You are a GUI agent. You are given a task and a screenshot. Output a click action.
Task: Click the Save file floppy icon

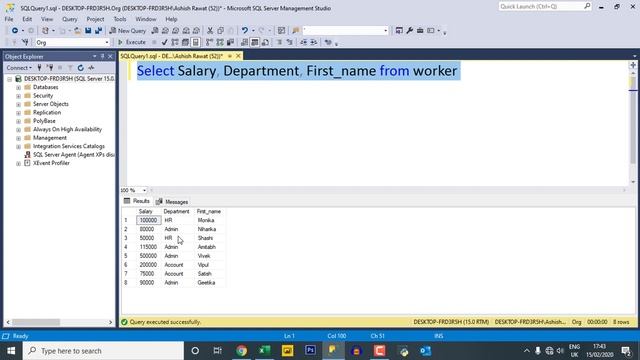tap(88, 31)
